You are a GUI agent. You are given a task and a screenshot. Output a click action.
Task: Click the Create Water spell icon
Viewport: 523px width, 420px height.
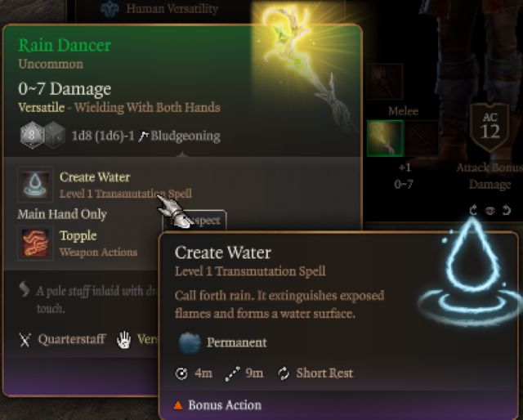click(35, 185)
